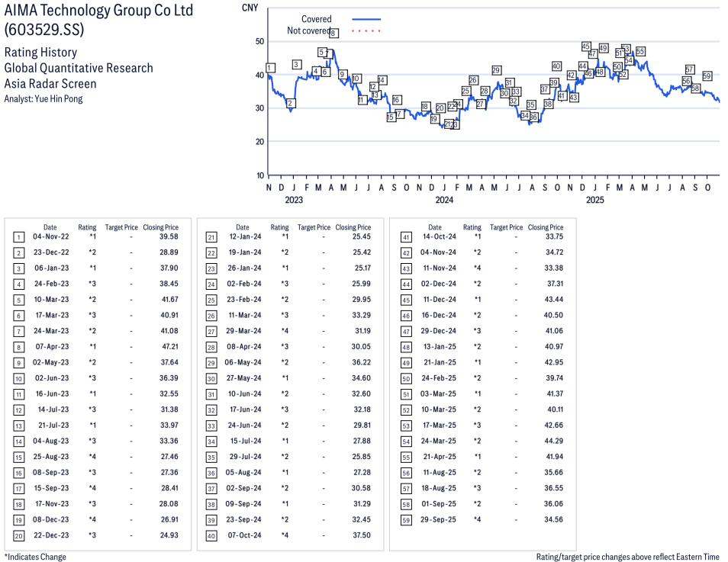
Task: Click the closing price 47.21 in table
Action: point(166,347)
